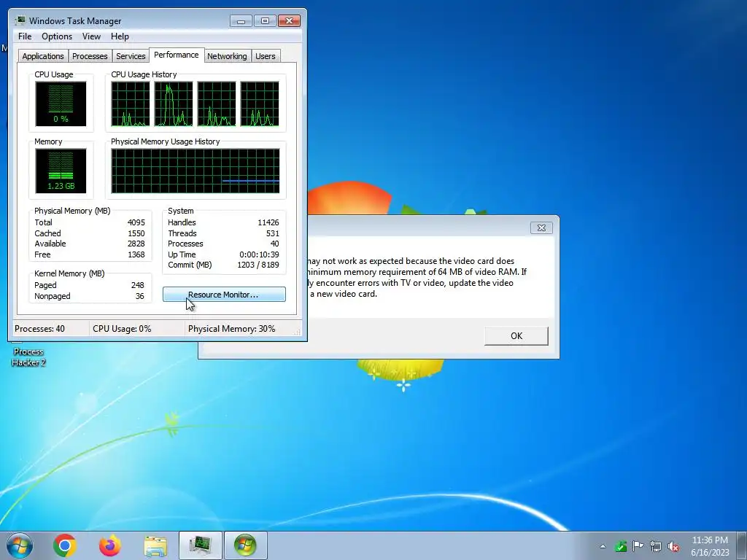The height and width of the screenshot is (560, 747).
Task: Click the Cached memory value 1550
Action: point(136,233)
